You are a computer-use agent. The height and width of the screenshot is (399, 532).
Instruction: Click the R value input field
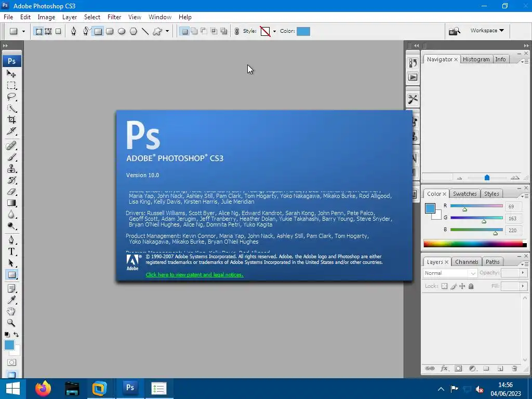tap(514, 206)
